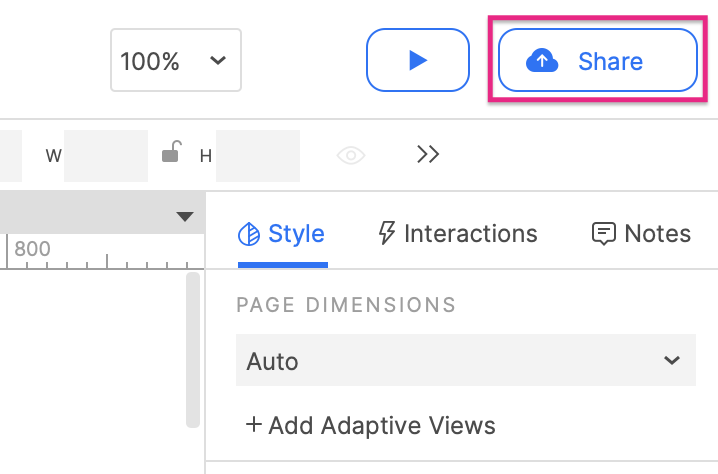Click the 800 mark on the ruler
The width and height of the screenshot is (718, 474).
click(x=32, y=249)
